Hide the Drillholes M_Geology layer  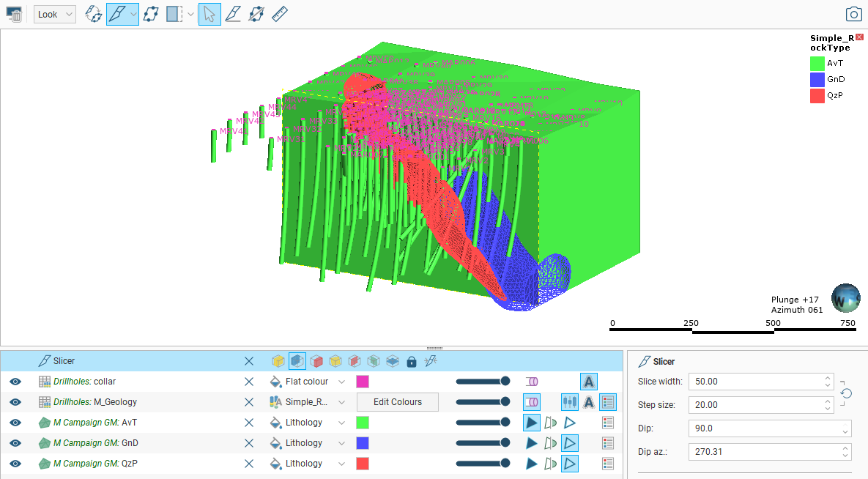15,402
